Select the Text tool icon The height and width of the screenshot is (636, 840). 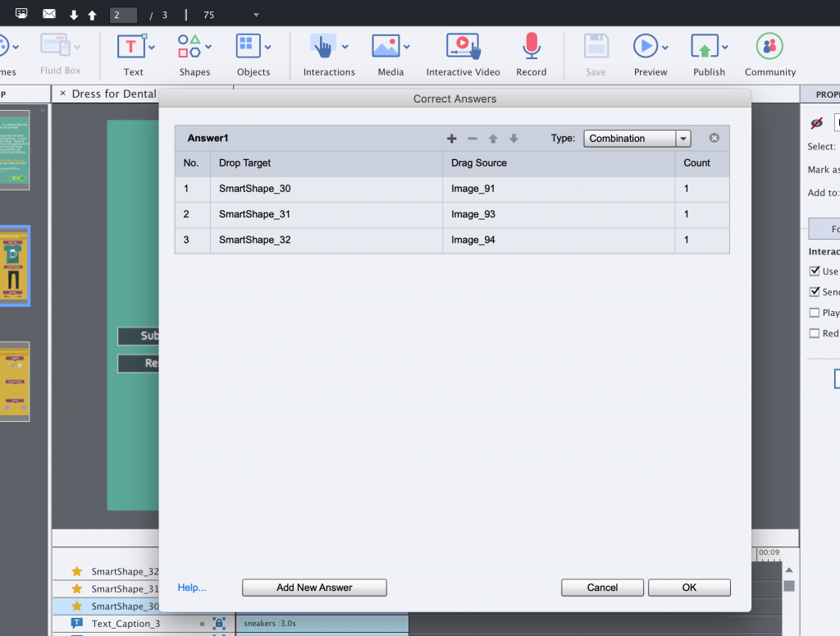(130, 47)
